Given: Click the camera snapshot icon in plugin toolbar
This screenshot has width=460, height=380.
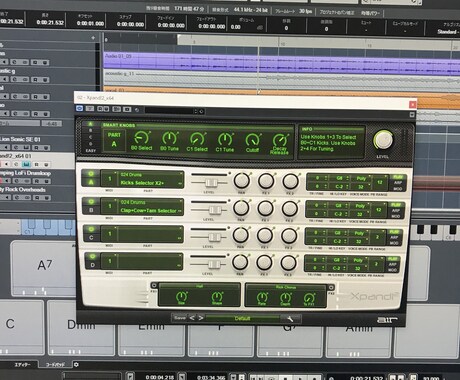Looking at the screenshot, I should click(127, 109).
